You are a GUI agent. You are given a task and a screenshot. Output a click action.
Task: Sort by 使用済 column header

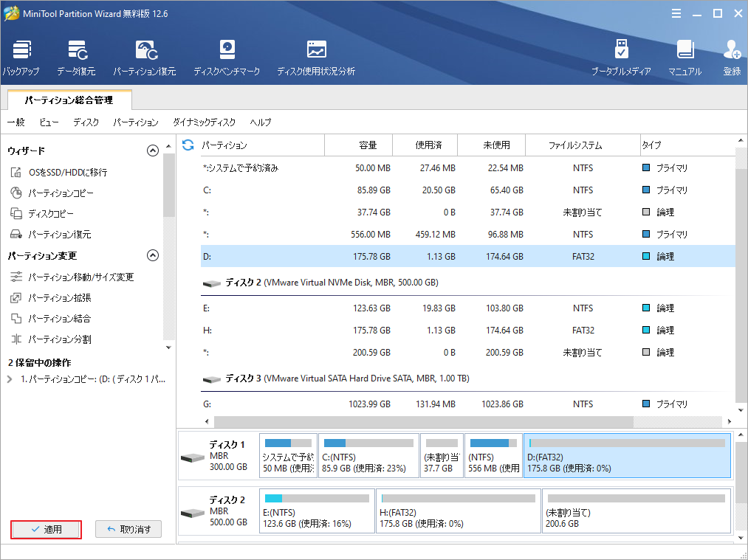pyautogui.click(x=425, y=145)
